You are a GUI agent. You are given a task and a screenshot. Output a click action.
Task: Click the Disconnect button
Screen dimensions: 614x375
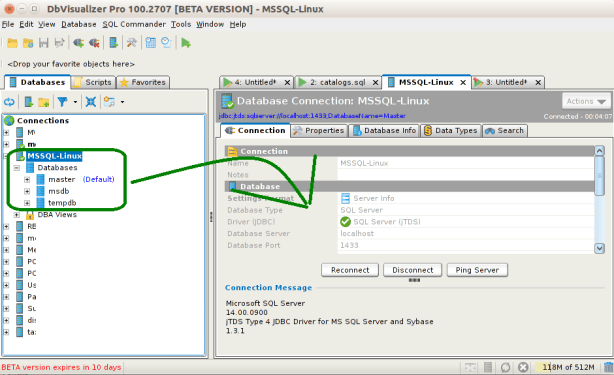413,270
